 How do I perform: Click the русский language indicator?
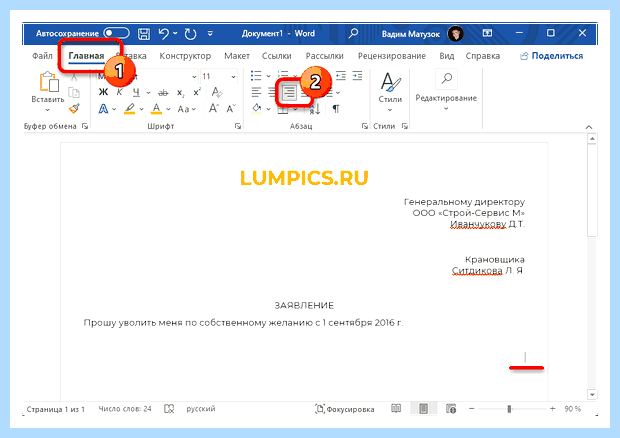click(x=201, y=409)
